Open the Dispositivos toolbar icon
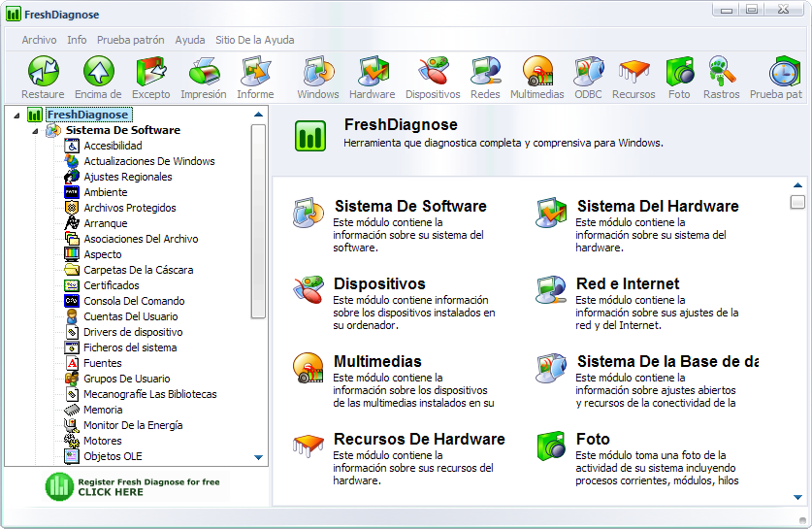Viewport: 812px width, 529px height. (x=433, y=78)
